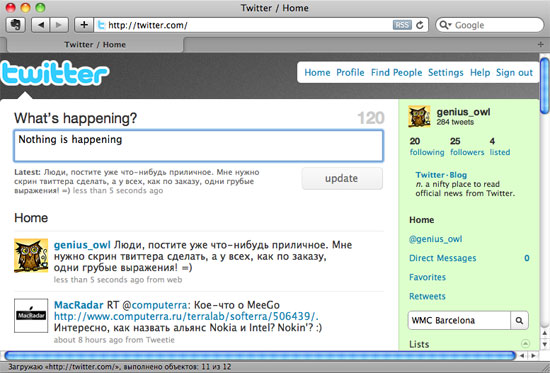Open the computerra.ru article URL link
This screenshot has width=550, height=373.
pos(186,317)
